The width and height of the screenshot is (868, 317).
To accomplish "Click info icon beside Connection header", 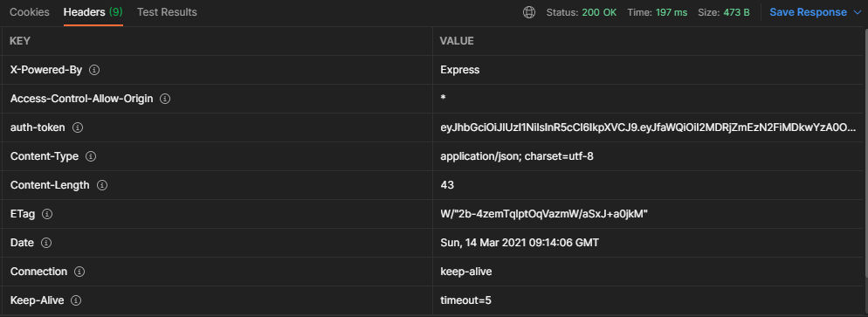I will pyautogui.click(x=79, y=272).
